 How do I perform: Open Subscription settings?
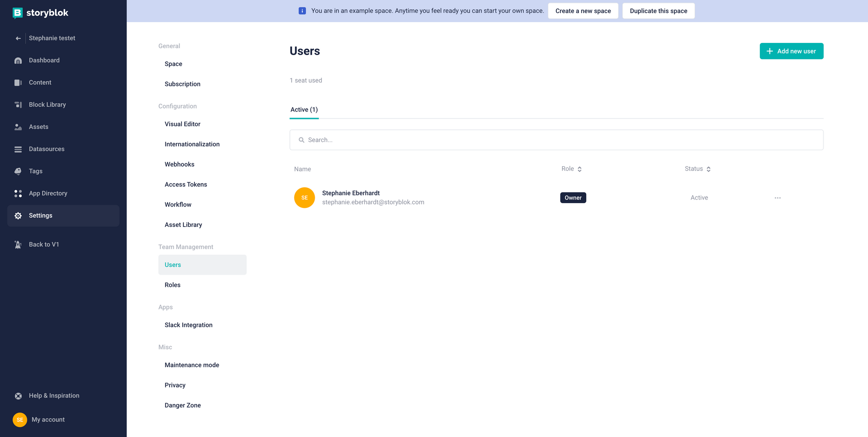coord(183,84)
